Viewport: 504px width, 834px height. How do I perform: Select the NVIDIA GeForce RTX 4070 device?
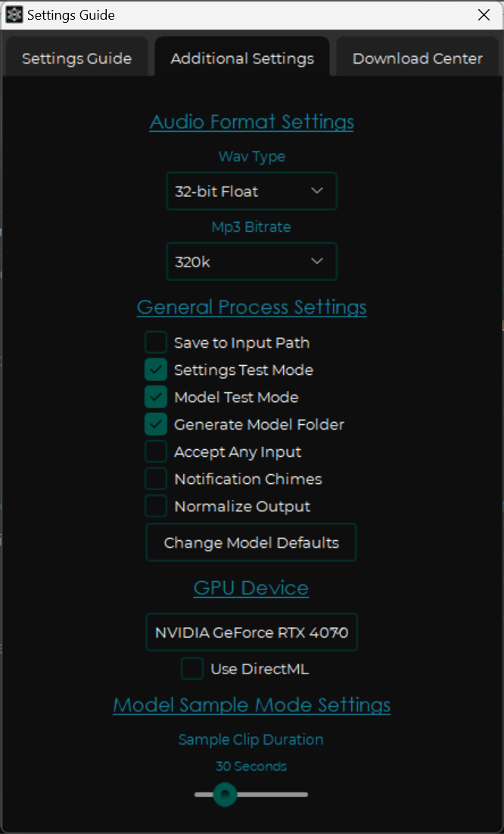(x=250, y=632)
